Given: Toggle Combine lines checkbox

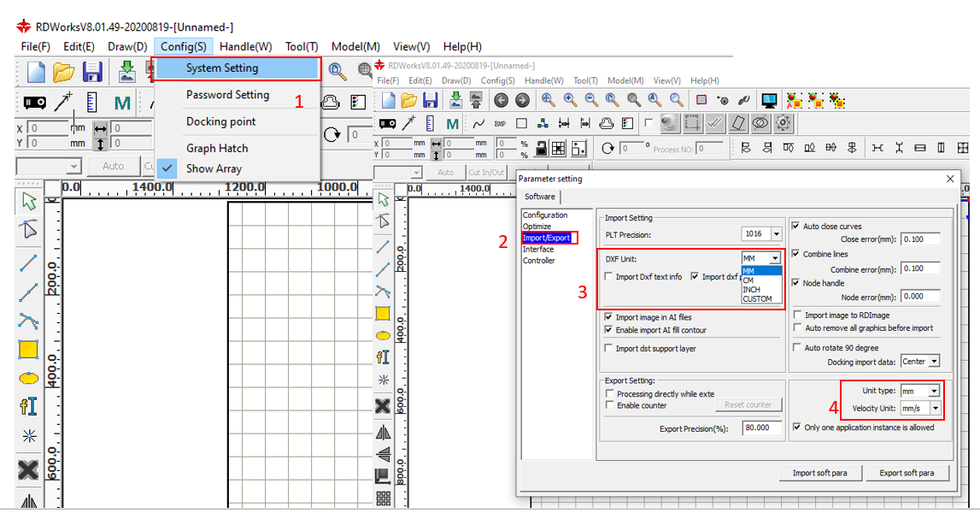Looking at the screenshot, I should click(x=795, y=254).
